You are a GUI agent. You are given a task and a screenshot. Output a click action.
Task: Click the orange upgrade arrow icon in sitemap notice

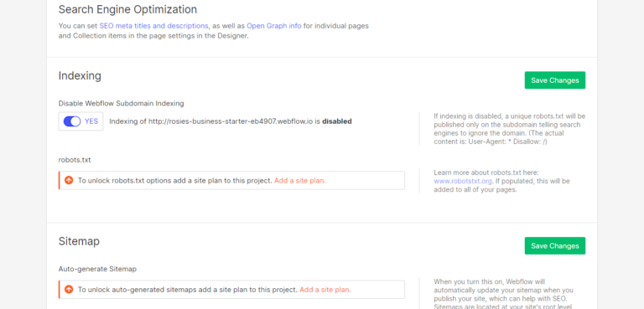[69, 289]
